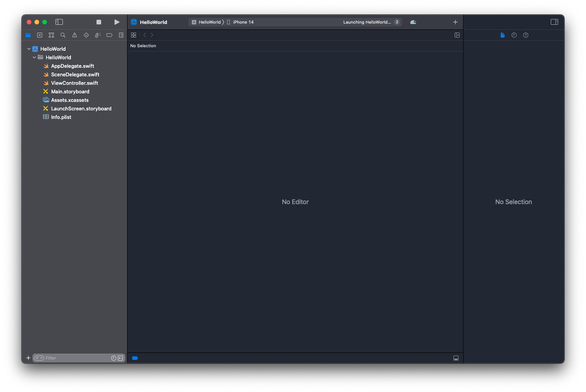Toggle the Inspectors panel visibility
The image size is (586, 392).
(554, 22)
